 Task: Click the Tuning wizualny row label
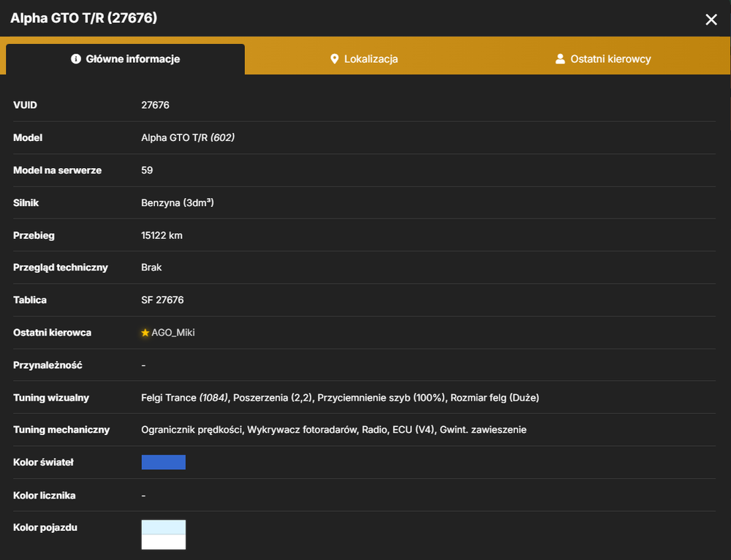tap(51, 398)
